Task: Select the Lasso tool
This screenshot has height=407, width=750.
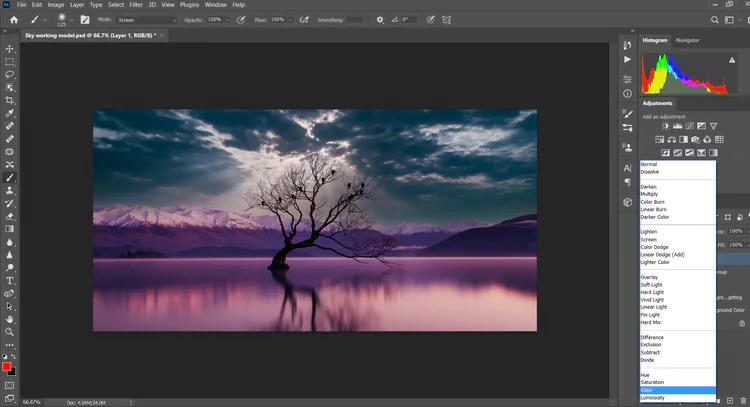Action: tap(10, 74)
